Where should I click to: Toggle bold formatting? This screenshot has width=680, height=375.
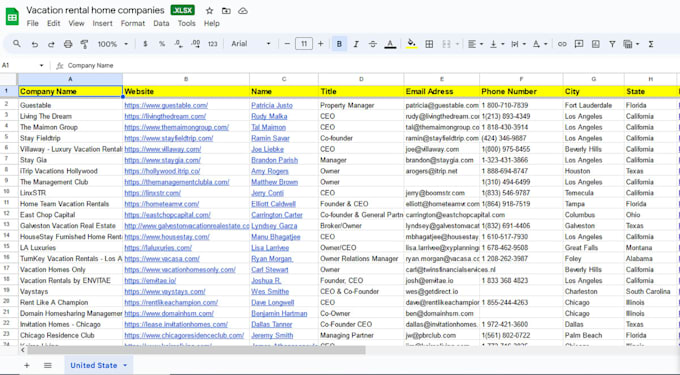point(339,44)
